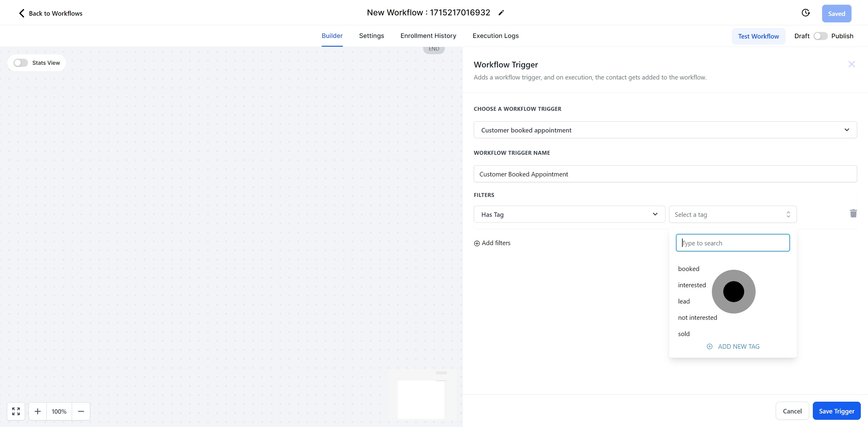The height and width of the screenshot is (427, 868).
Task: Toggle the Draft/Publish switch
Action: (820, 36)
